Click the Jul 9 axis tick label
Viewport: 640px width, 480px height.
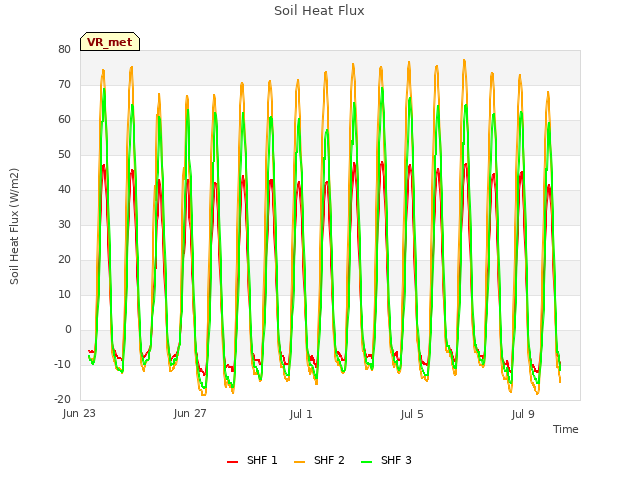click(x=523, y=414)
